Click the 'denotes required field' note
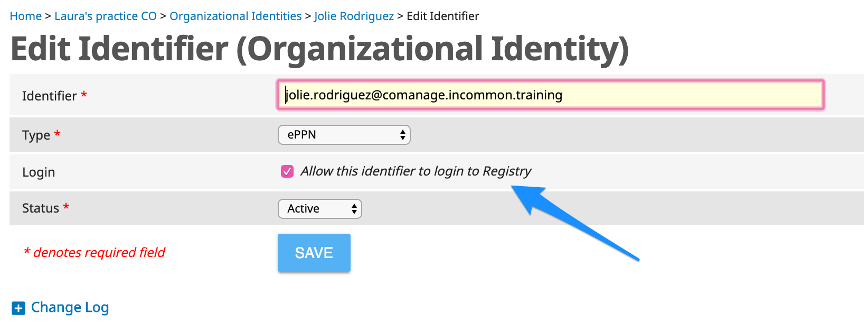The image size is (868, 331). 95,252
